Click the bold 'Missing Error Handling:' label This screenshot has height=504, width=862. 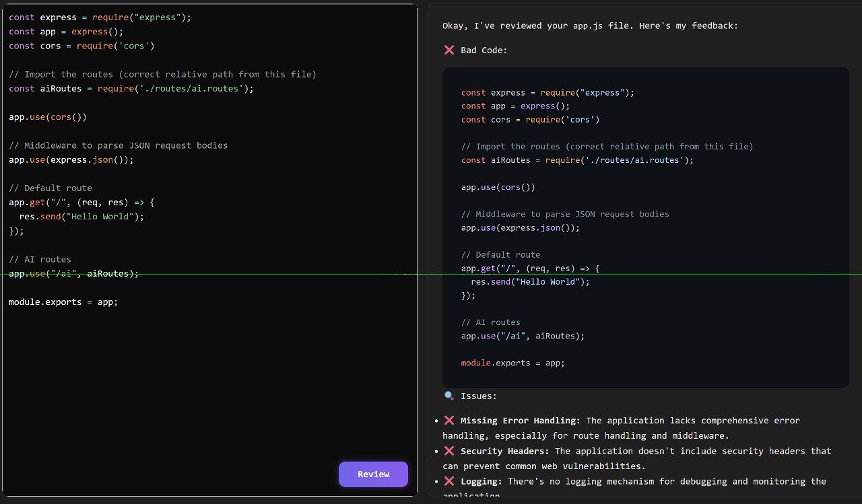pyautogui.click(x=521, y=420)
